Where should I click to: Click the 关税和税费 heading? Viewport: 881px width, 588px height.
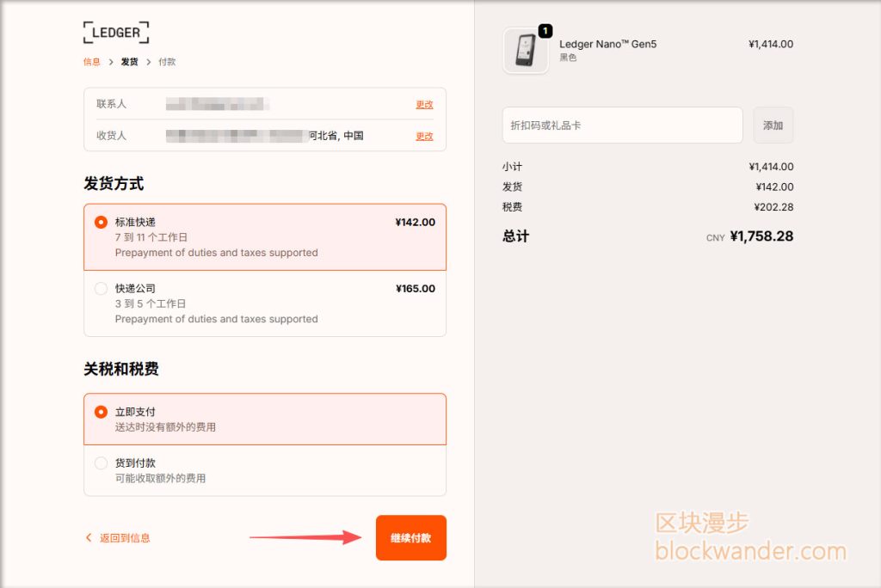pos(121,369)
